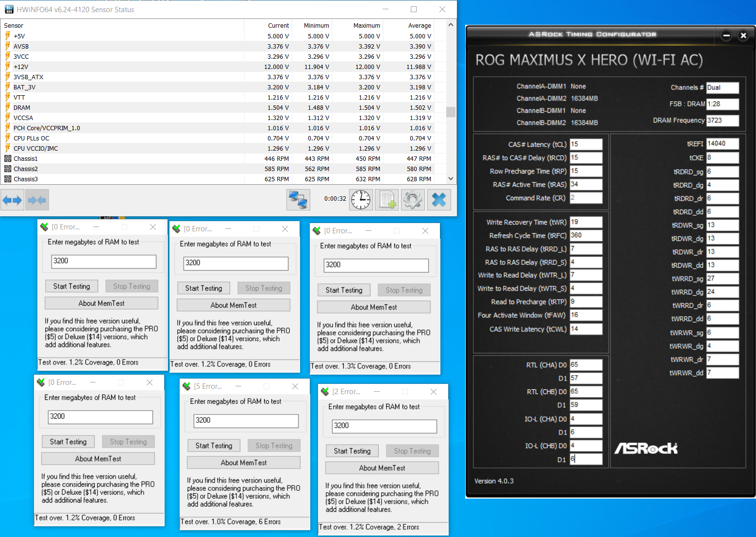
Task: Select the lightning icon beside BAT_3V
Action: click(8, 87)
